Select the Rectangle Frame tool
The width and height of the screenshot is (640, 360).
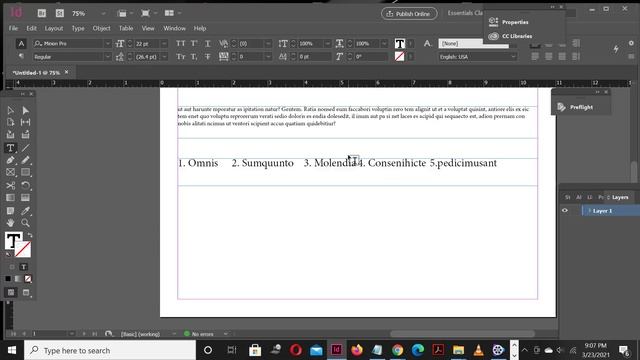coord(10,172)
